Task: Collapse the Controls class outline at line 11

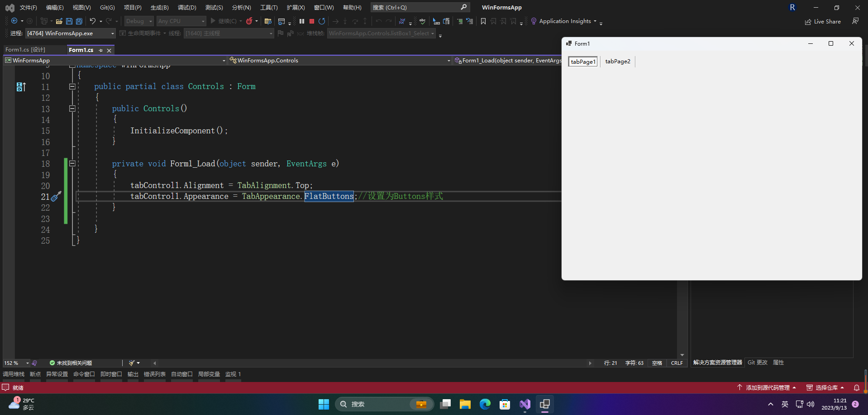Action: tap(72, 86)
